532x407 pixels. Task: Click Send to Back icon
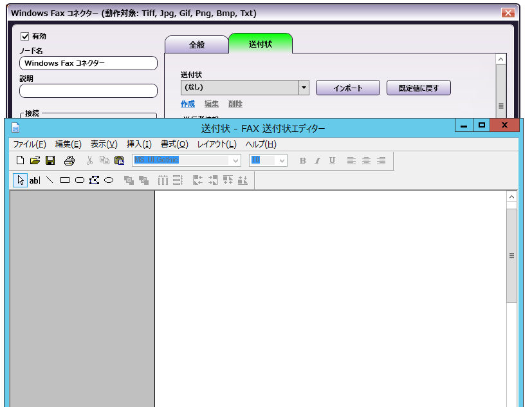point(144,180)
